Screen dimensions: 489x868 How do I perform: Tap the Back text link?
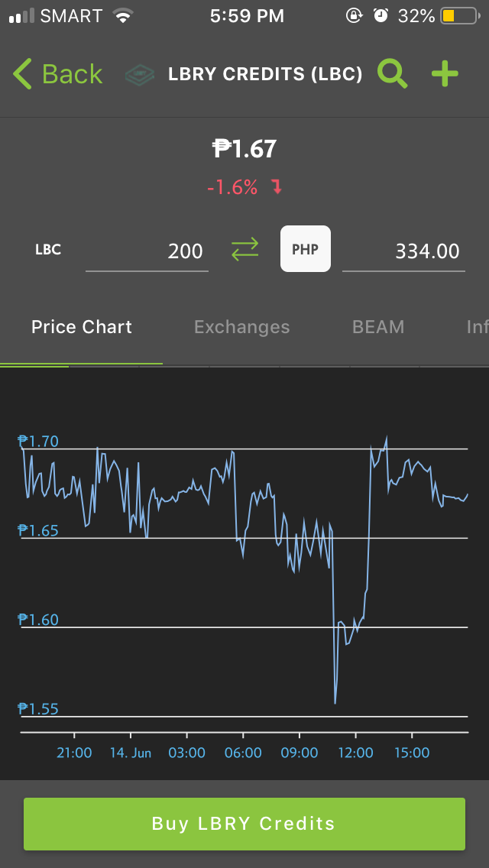pyautogui.click(x=72, y=74)
